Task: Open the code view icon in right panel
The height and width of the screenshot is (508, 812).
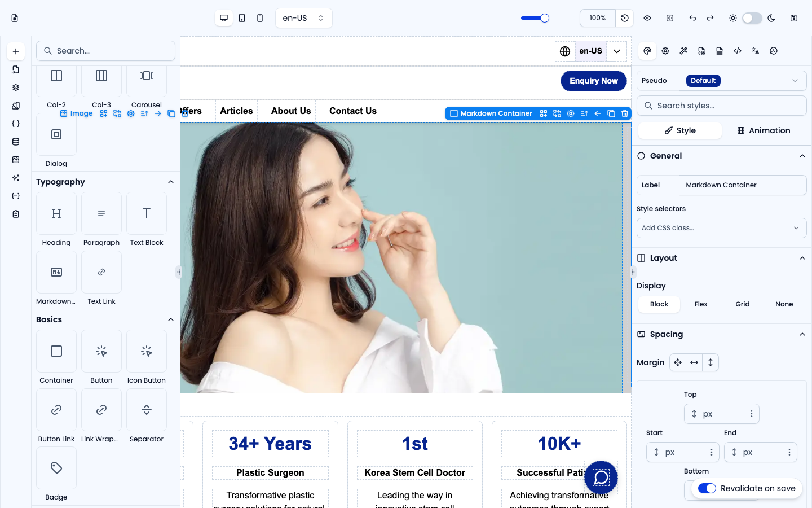Action: click(738, 51)
